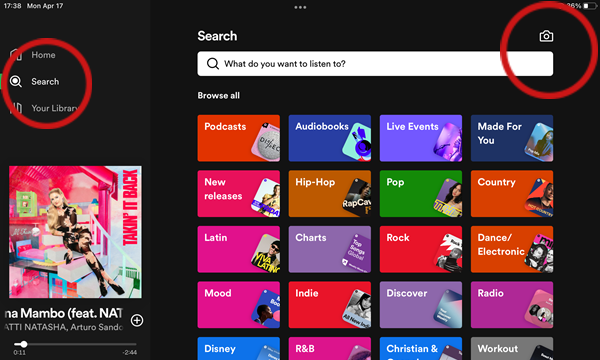Open the Audiobooks category tile
Image resolution: width=600 pixels, height=360 pixels.
point(329,138)
